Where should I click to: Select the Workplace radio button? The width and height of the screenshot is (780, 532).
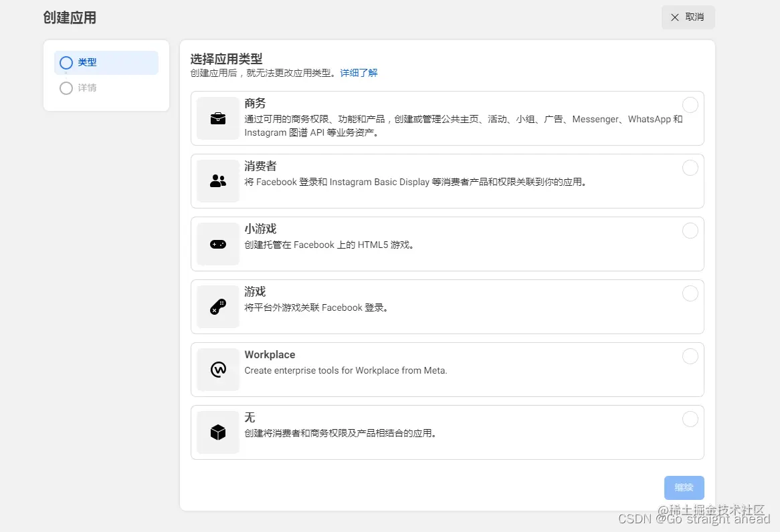click(690, 356)
